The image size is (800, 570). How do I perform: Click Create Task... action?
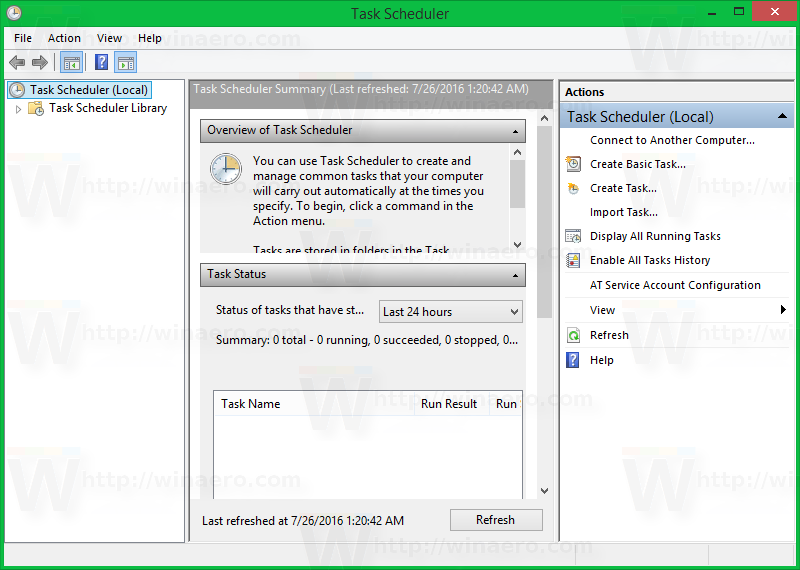pyautogui.click(x=623, y=188)
